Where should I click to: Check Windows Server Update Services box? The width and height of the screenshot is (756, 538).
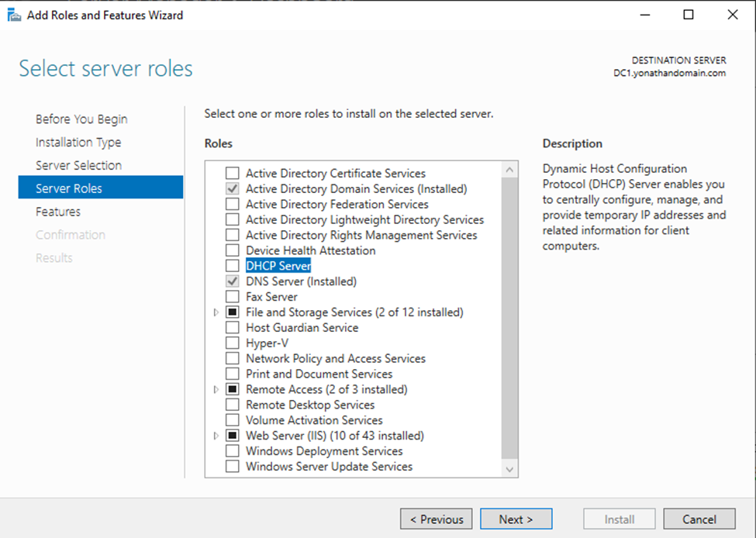click(x=233, y=466)
